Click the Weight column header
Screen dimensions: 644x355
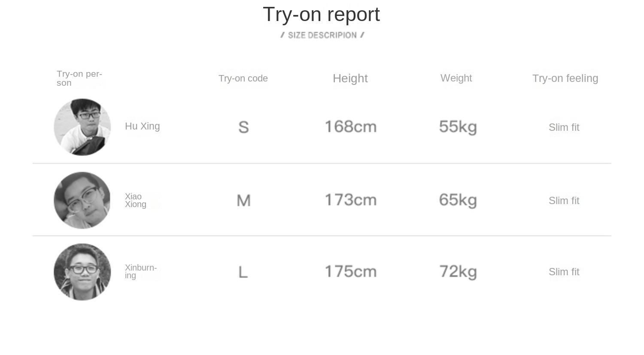click(456, 78)
